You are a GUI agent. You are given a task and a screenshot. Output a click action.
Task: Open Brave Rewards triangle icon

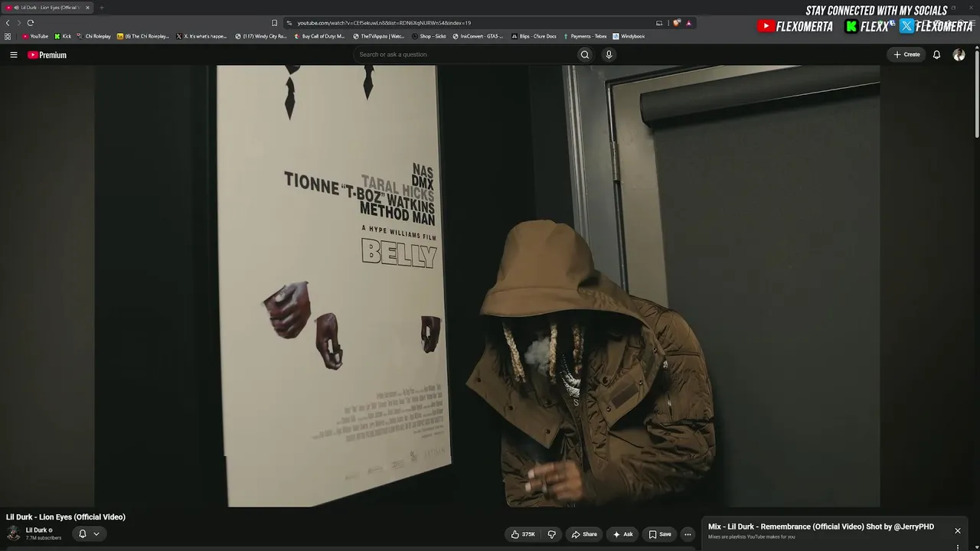click(x=688, y=23)
